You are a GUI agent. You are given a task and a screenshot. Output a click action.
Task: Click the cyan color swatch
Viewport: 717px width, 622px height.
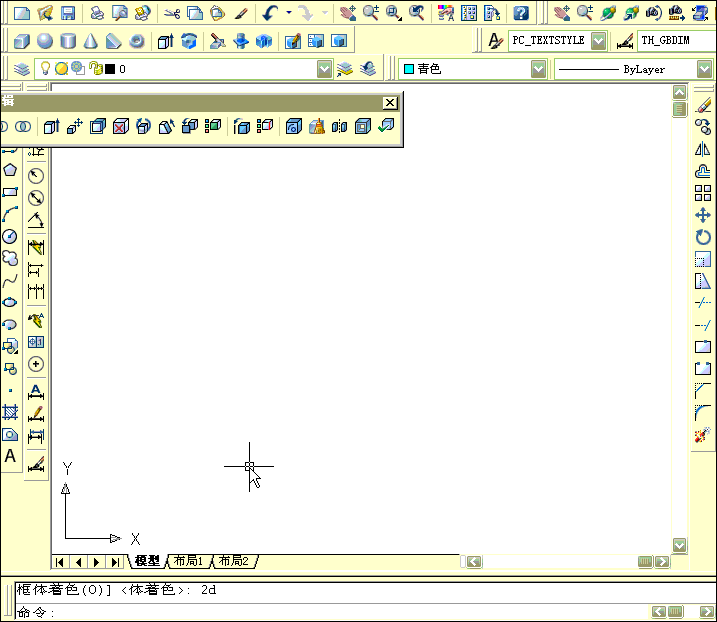(409, 69)
